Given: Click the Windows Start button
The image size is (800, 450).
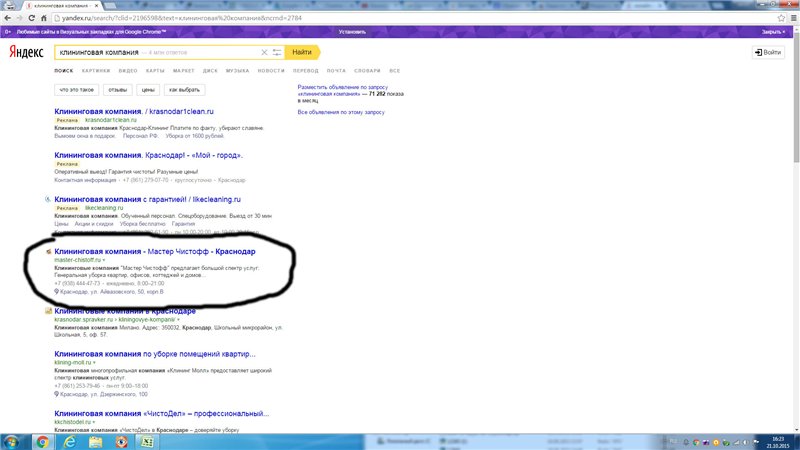Looking at the screenshot, I should tap(13, 440).
